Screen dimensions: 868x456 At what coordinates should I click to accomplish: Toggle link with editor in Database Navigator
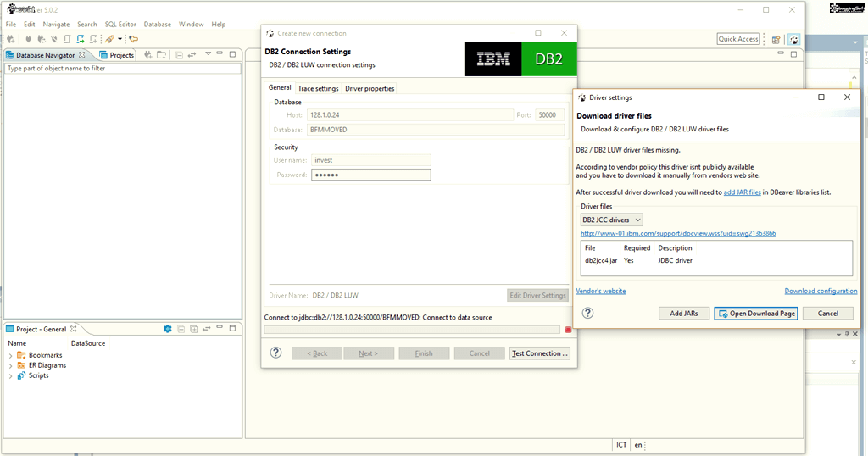pos(192,55)
